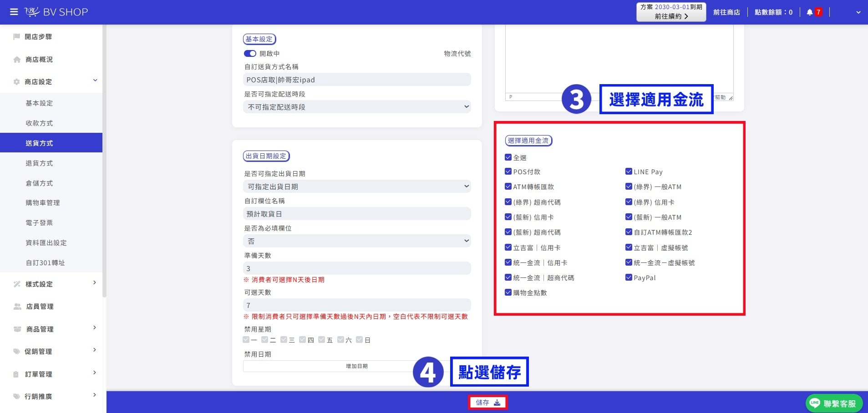
Task: Check the 禁用星期 日 checkbox
Action: coord(360,340)
